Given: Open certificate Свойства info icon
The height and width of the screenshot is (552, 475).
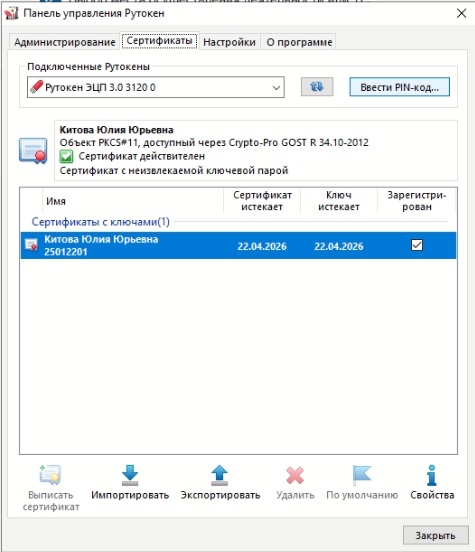Looking at the screenshot, I should coord(432,475).
